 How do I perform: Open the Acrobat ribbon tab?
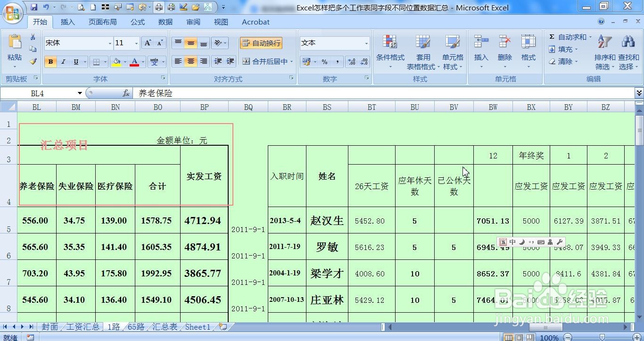255,22
